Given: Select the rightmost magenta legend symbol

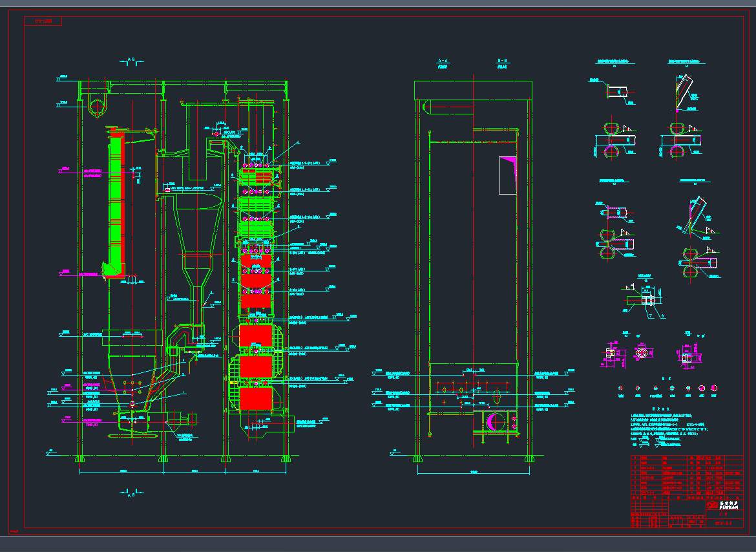Looking at the screenshot, I should (714, 388).
